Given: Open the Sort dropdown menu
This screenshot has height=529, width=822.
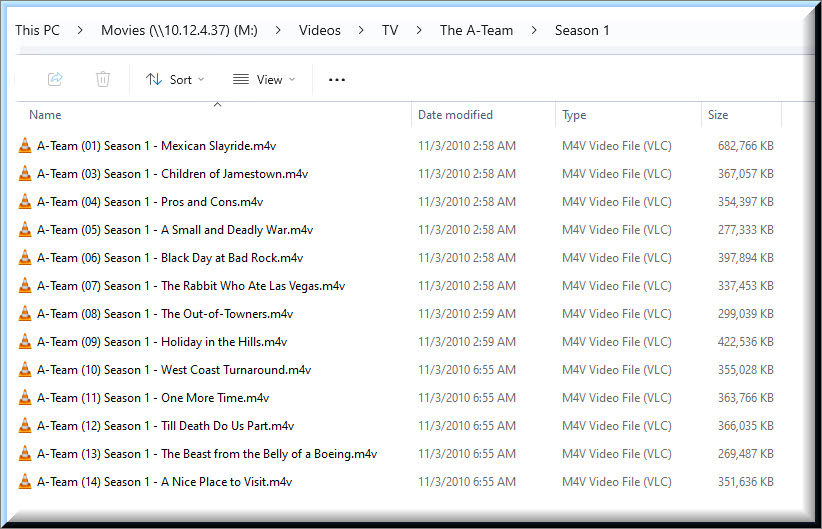Looking at the screenshot, I should click(175, 80).
